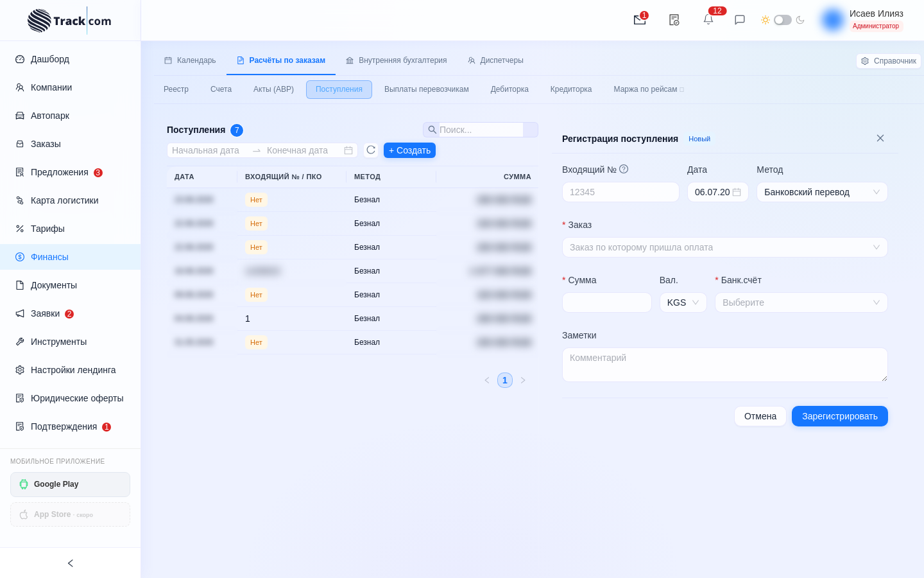Go to previous page arrow

pos(487,380)
